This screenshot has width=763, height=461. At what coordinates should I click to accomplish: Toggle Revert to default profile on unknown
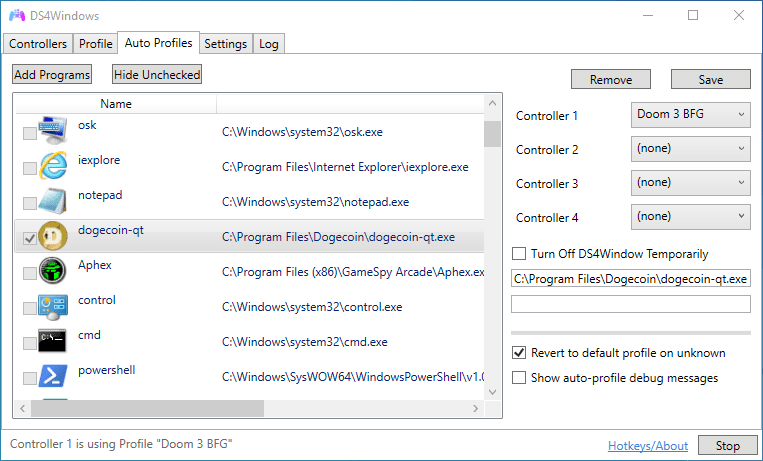[519, 353]
